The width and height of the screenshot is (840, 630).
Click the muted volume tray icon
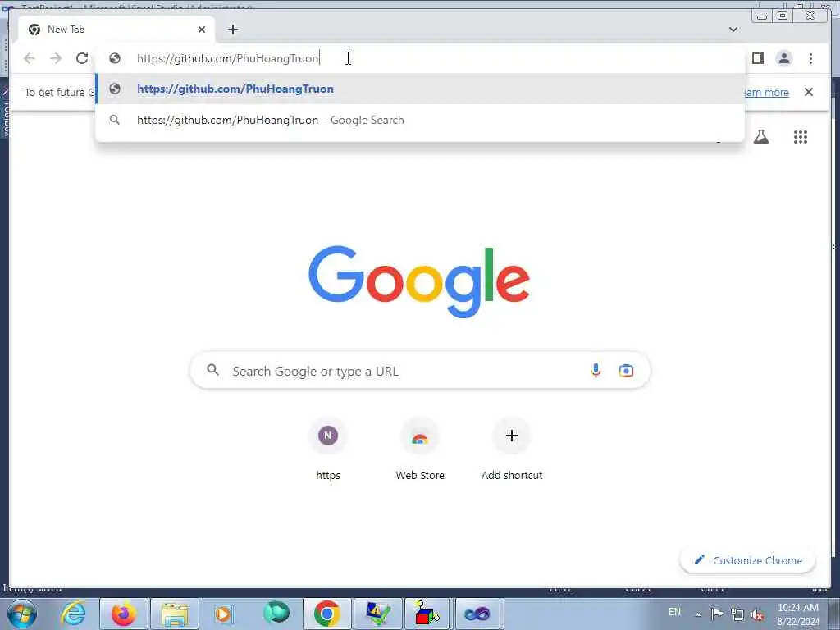point(757,614)
